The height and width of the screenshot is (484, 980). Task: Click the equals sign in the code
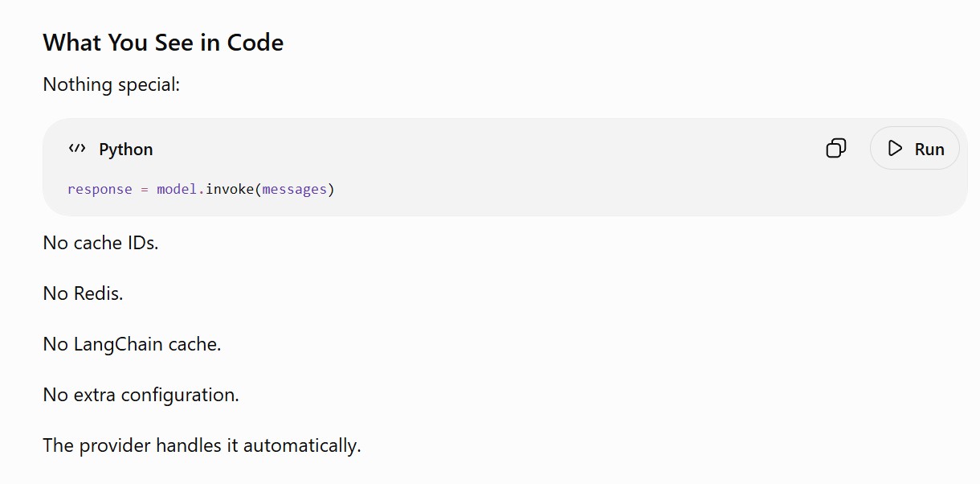coord(145,190)
